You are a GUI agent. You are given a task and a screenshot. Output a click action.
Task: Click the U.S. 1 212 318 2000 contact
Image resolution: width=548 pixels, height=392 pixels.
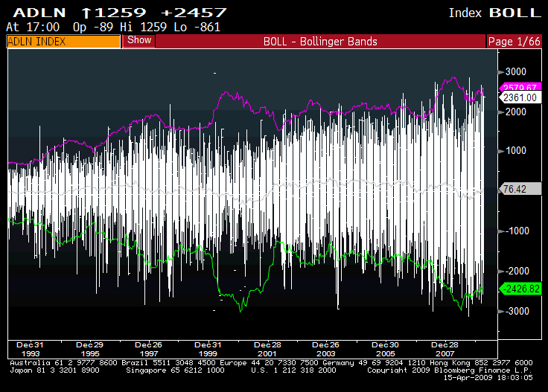293,370
